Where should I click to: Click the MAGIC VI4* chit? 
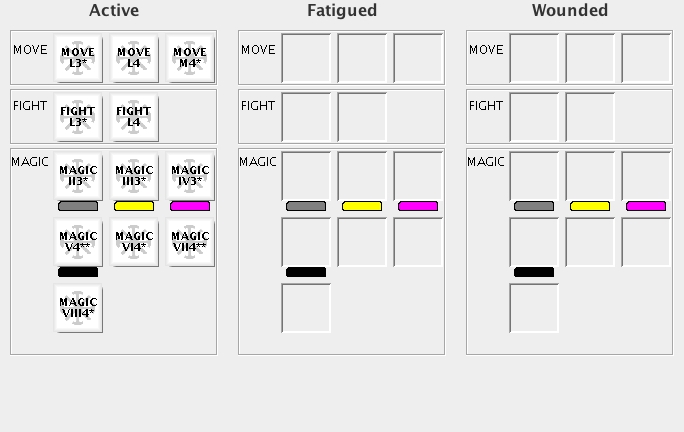[x=134, y=242]
